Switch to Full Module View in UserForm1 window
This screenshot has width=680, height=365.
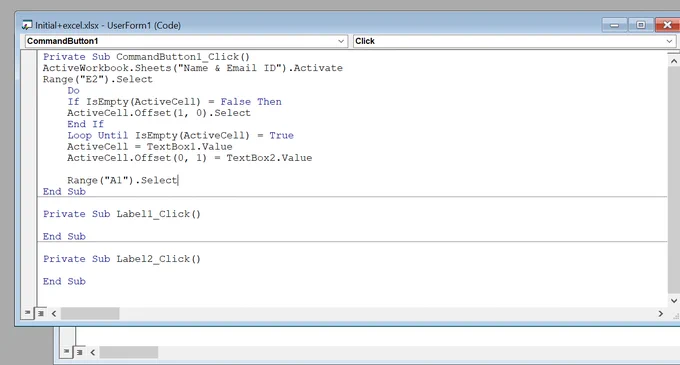pyautogui.click(x=40, y=313)
